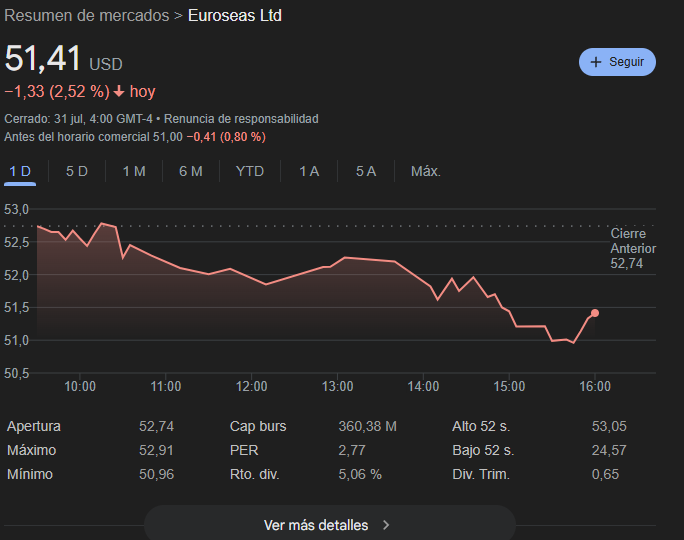The height and width of the screenshot is (540, 684).
Task: Show the 6 M chart range
Action: 191,171
